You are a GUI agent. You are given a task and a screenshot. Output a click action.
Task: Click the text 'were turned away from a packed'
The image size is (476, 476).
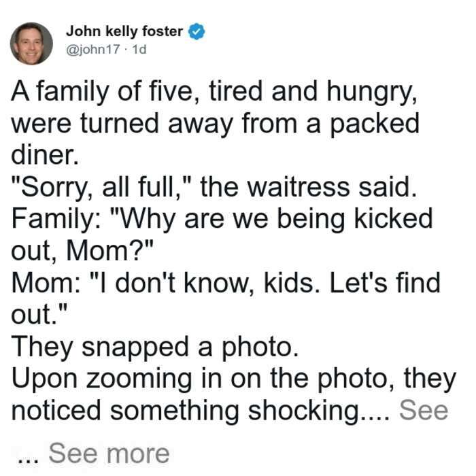click(x=216, y=124)
